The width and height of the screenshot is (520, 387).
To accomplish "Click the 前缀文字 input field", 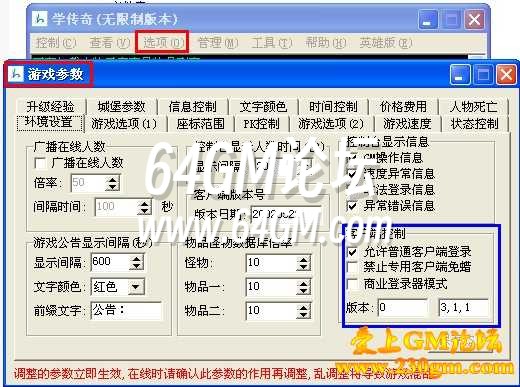I will [126, 310].
